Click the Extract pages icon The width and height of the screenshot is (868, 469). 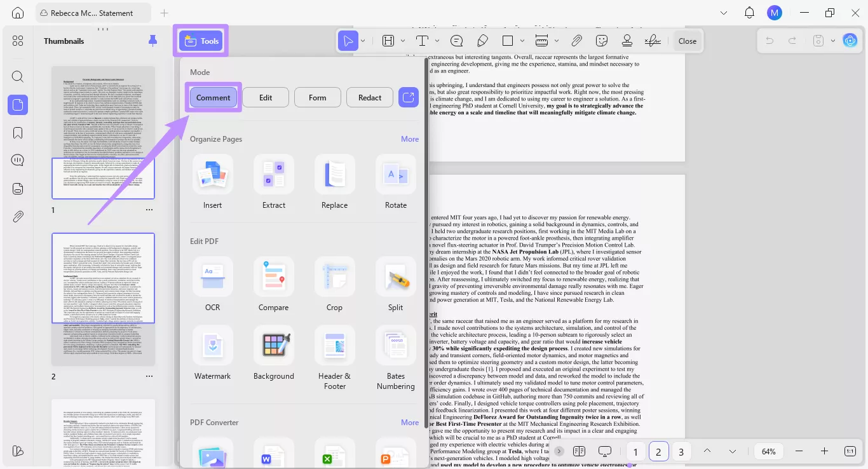[274, 174]
